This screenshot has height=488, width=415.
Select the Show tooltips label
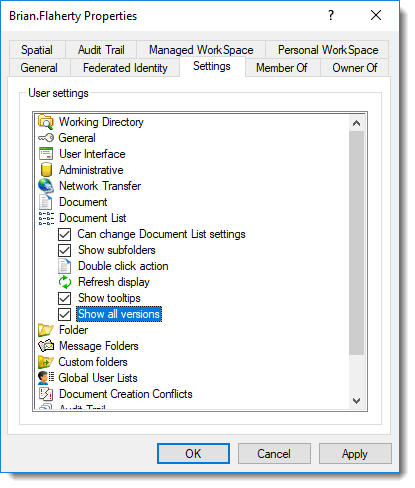coord(109,298)
